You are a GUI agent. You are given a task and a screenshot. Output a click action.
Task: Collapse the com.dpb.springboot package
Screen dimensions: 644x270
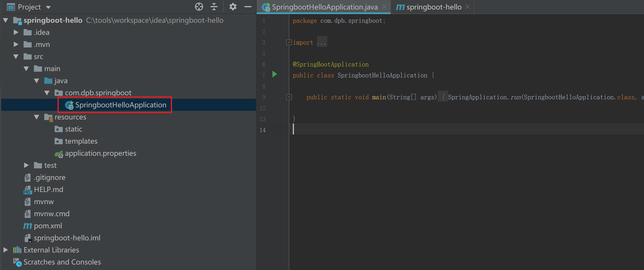click(x=47, y=93)
